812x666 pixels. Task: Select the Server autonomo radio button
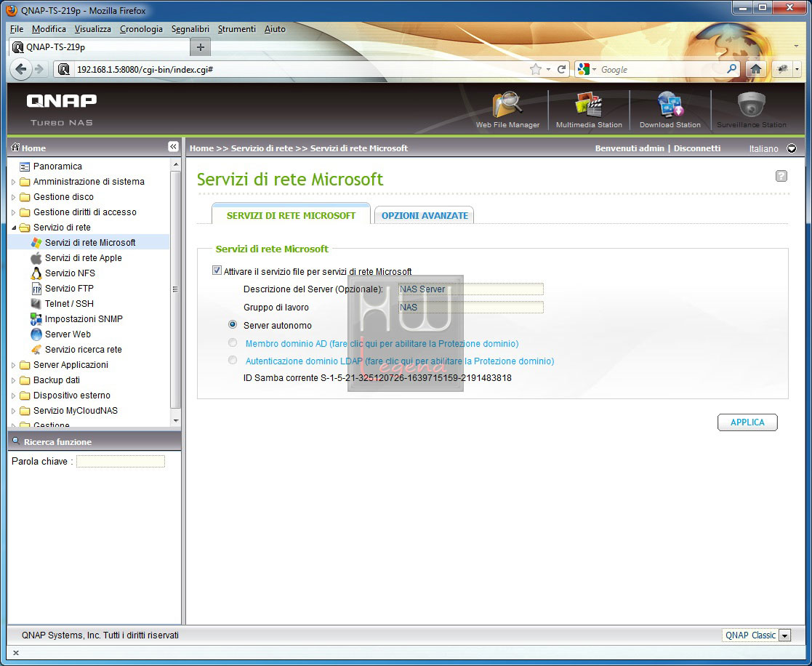233,324
